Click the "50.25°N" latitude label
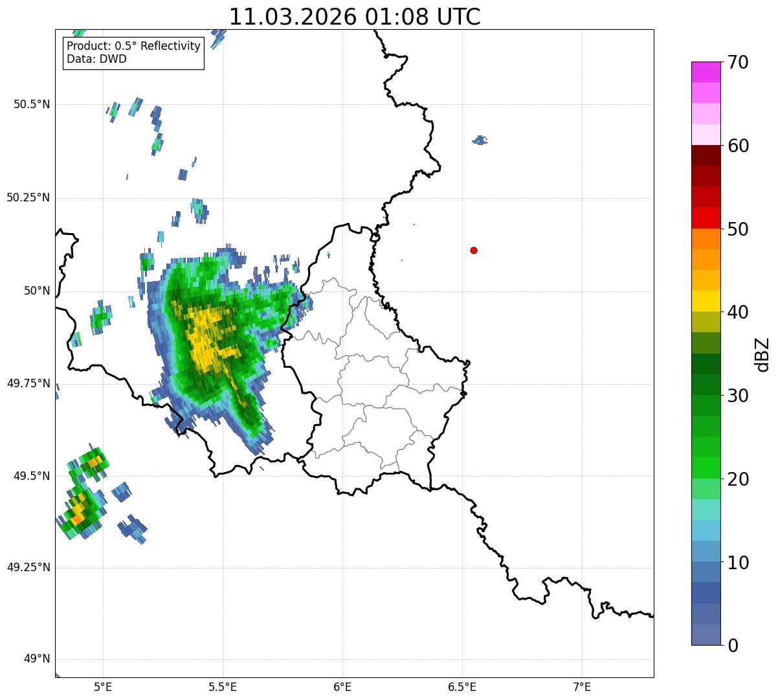The width and height of the screenshot is (778, 700). (28, 198)
